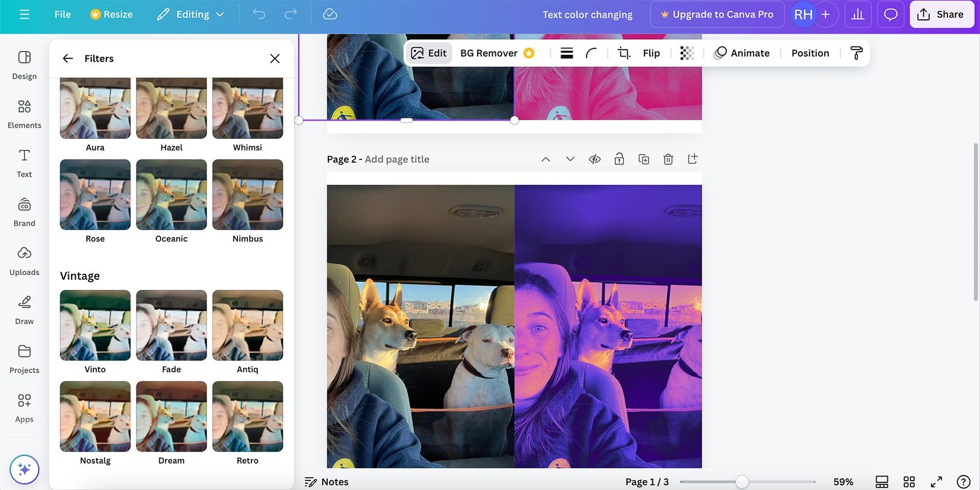The width and height of the screenshot is (980, 490).
Task: Open the Text sidebar tab
Action: 24,163
